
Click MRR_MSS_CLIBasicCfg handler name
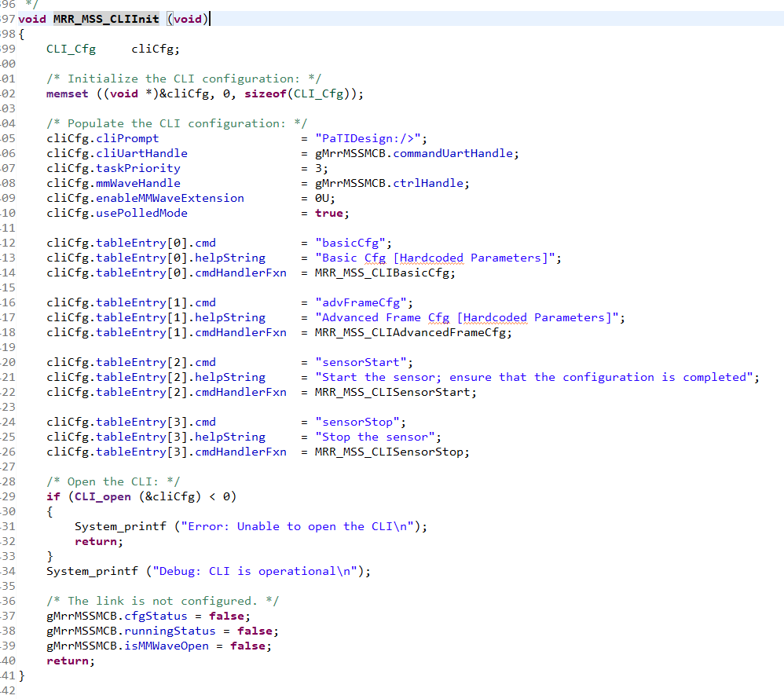(382, 273)
